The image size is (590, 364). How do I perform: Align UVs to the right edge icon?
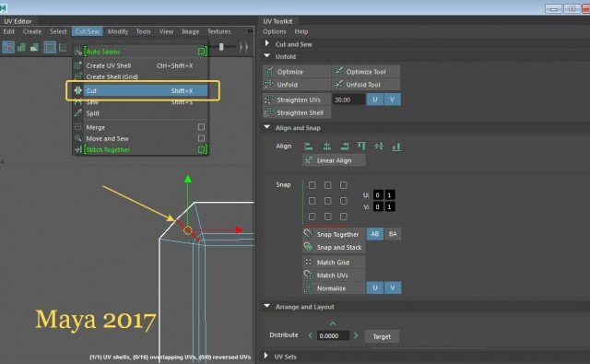344,147
